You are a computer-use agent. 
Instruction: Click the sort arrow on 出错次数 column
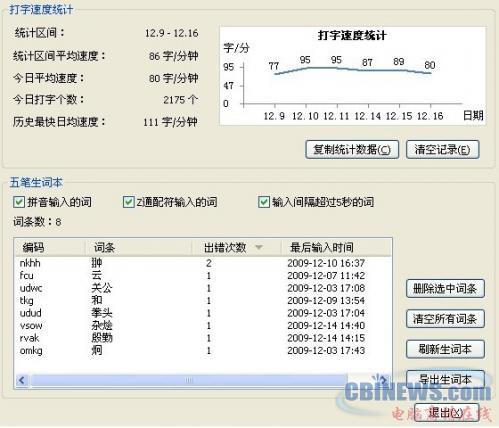259,247
